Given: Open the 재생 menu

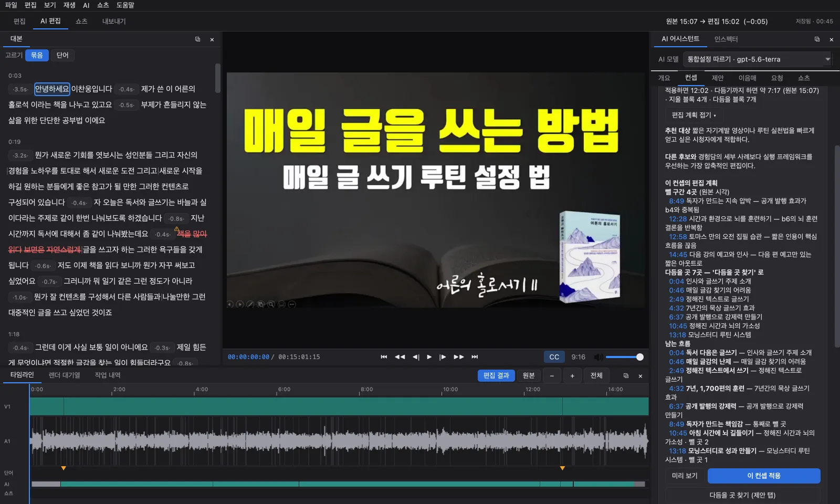Looking at the screenshot, I should pyautogui.click(x=69, y=5).
